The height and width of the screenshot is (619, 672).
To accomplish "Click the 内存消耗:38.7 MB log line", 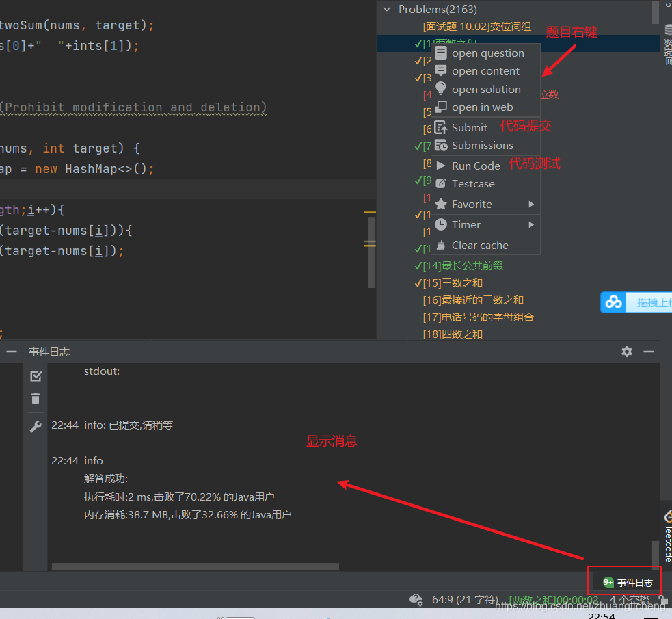I will 188,514.
